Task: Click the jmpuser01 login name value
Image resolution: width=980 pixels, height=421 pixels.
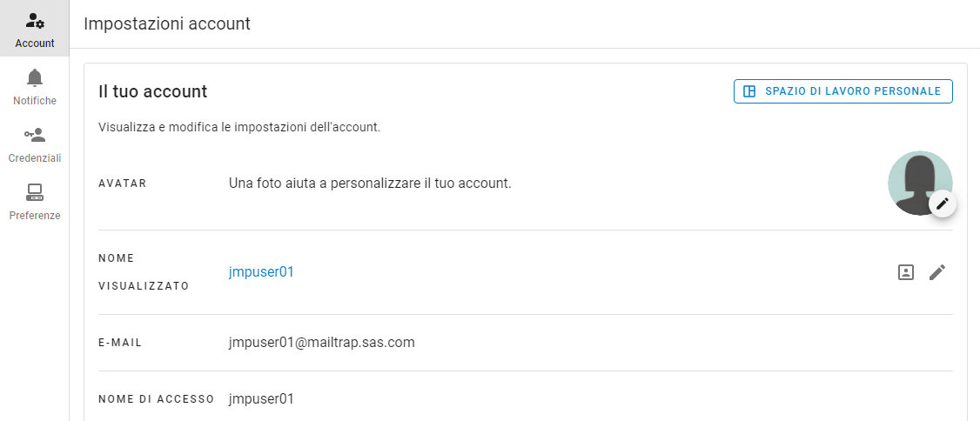Action: pos(261,399)
